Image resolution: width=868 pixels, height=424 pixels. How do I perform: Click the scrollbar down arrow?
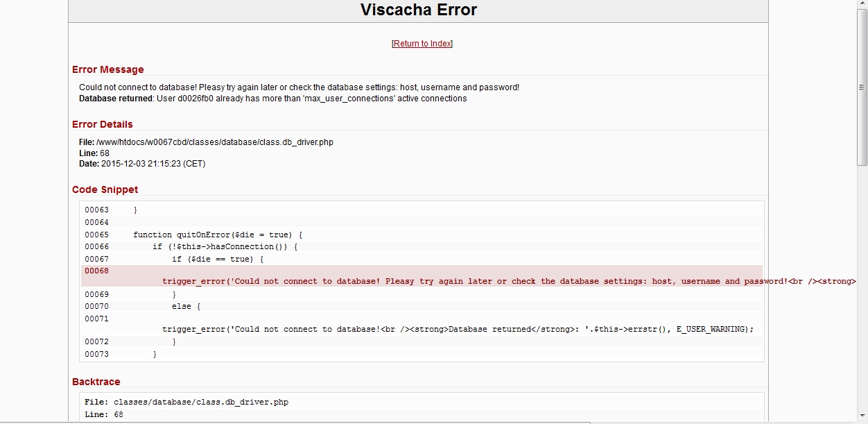(x=862, y=417)
